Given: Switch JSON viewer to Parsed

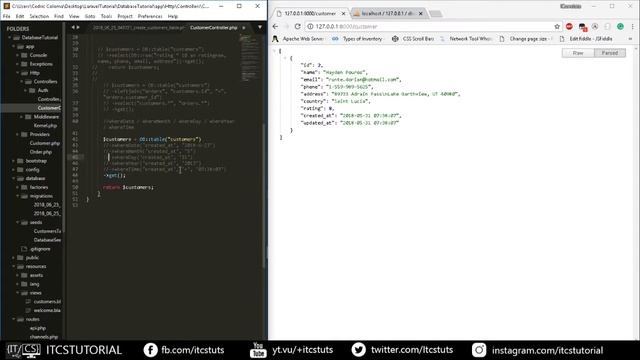Looking at the screenshot, I should 610,53.
